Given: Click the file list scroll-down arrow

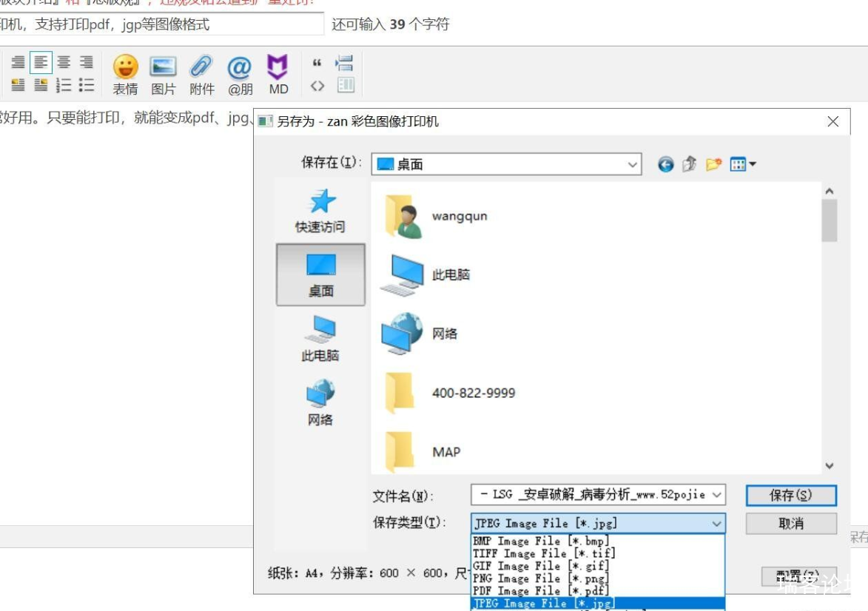Looking at the screenshot, I should click(x=830, y=466).
